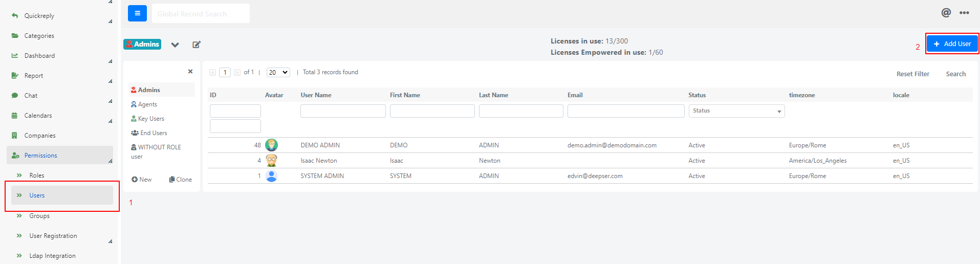
Task: Click the First Name filter input
Action: tap(432, 111)
